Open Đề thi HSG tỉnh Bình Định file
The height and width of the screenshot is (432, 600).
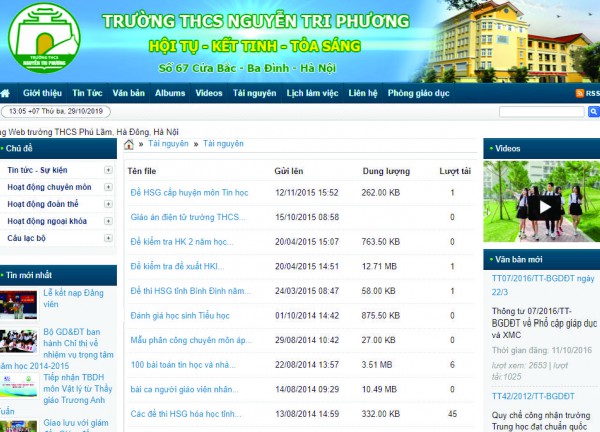click(x=190, y=291)
